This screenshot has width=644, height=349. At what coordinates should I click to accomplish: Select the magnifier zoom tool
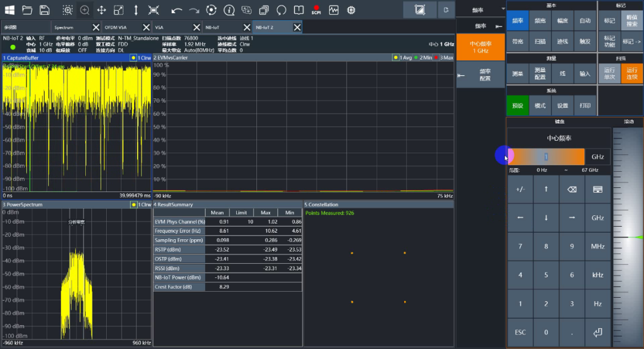tap(85, 10)
